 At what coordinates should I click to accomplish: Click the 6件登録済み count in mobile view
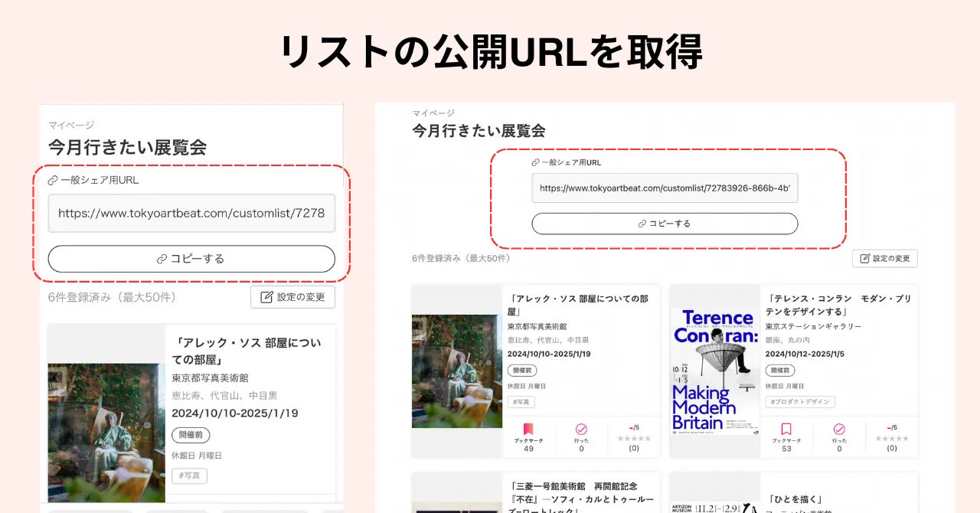[x=113, y=297]
